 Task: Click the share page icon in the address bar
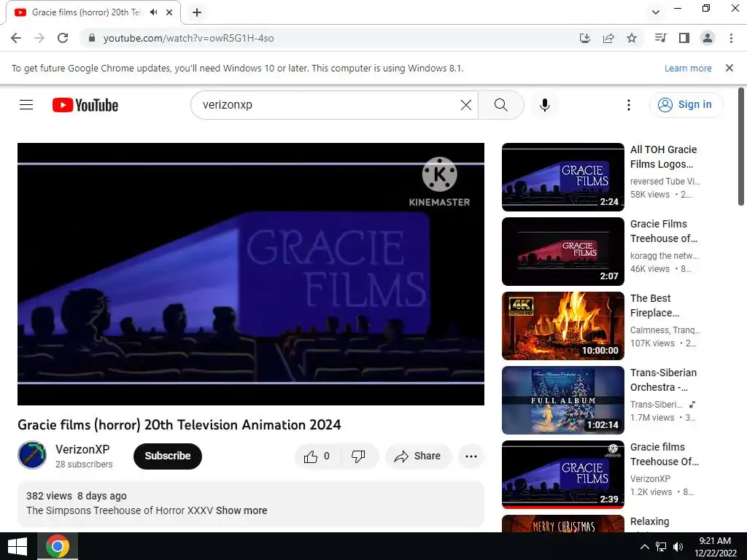[608, 38]
